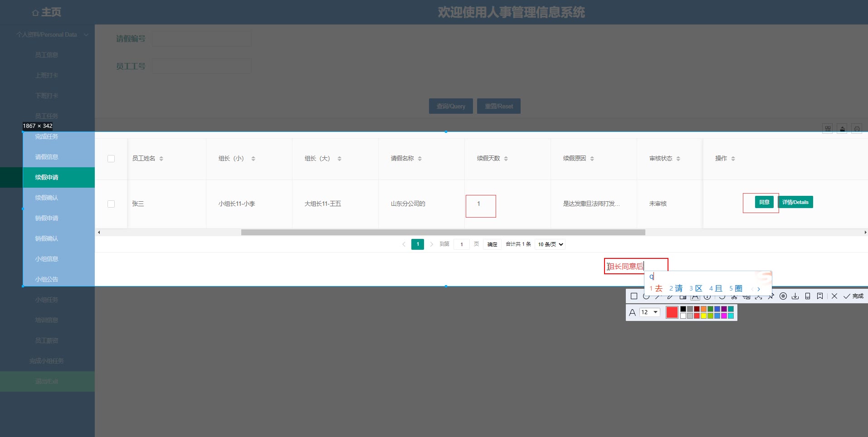Click the print icon above the table
This screenshot has height=437, width=868.
(x=857, y=129)
